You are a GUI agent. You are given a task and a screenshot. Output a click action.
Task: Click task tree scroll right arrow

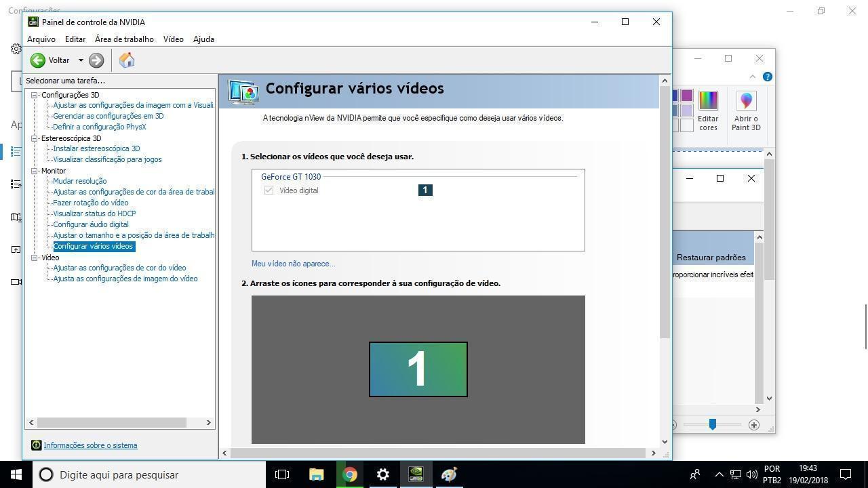[208, 422]
